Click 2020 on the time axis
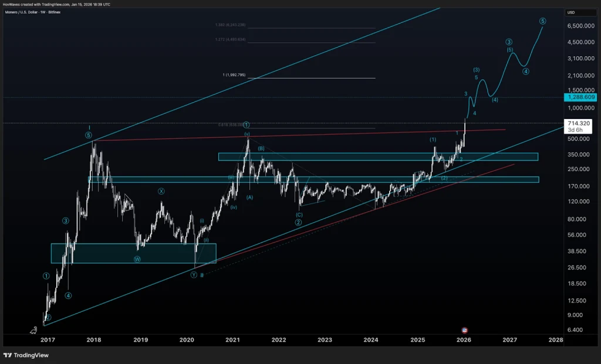601x364 pixels. pyautogui.click(x=187, y=340)
